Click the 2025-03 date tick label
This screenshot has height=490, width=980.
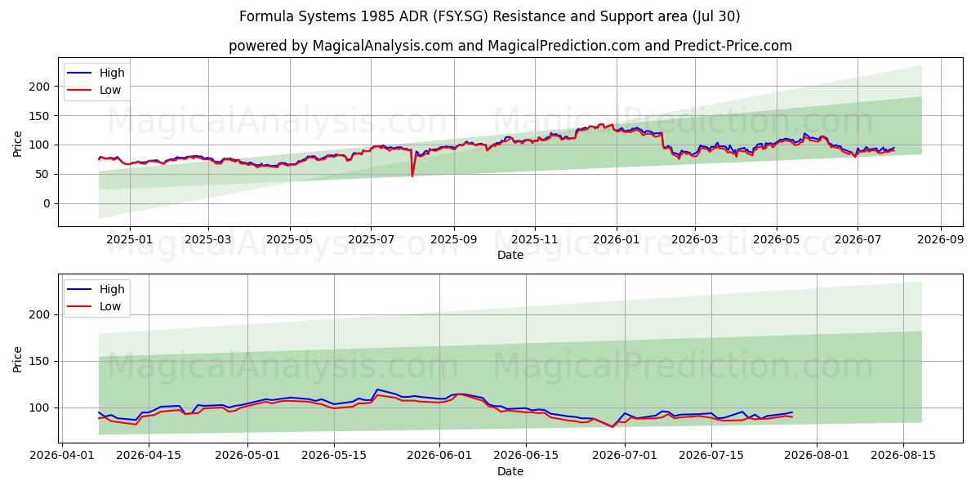point(208,239)
